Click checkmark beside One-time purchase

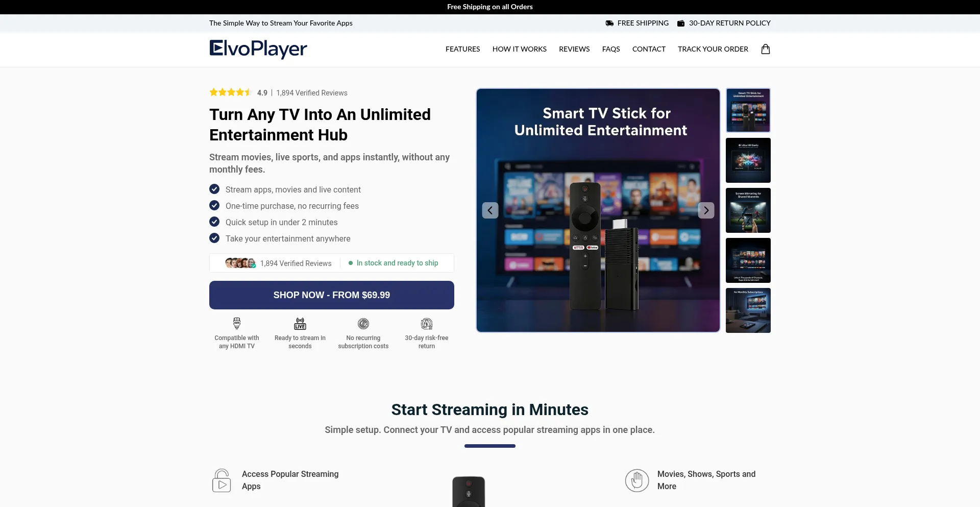tap(214, 205)
